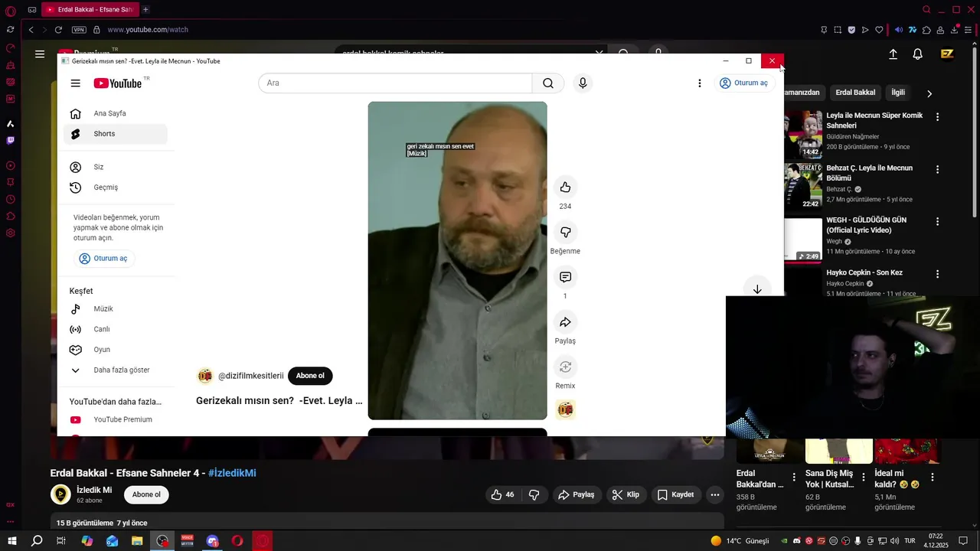
Task: Start voice search with microphone icon in popup
Action: click(x=583, y=83)
